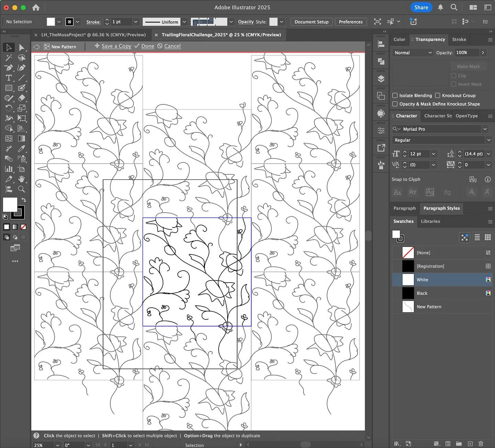The width and height of the screenshot is (495, 448).
Task: Select the Rectangle tool
Action: tap(9, 88)
